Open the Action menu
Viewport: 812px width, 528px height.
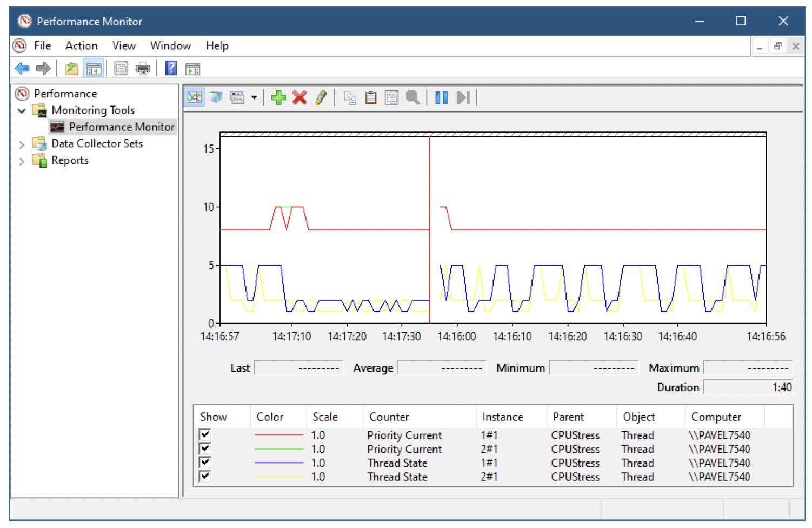click(x=82, y=45)
